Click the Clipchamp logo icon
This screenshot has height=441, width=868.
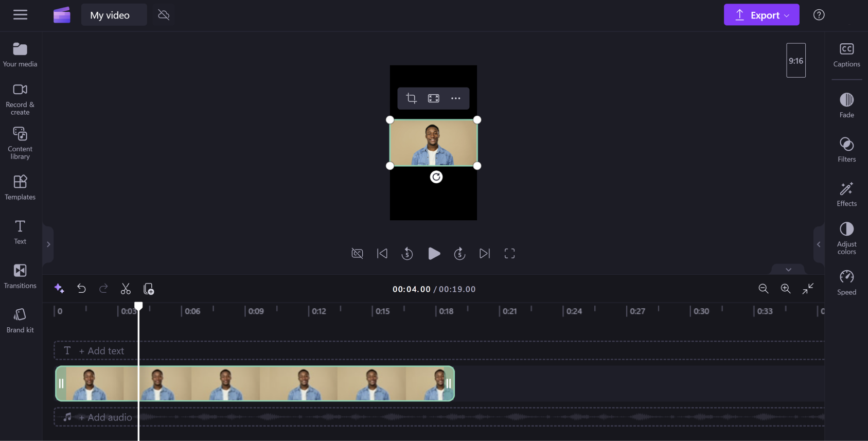tap(62, 15)
